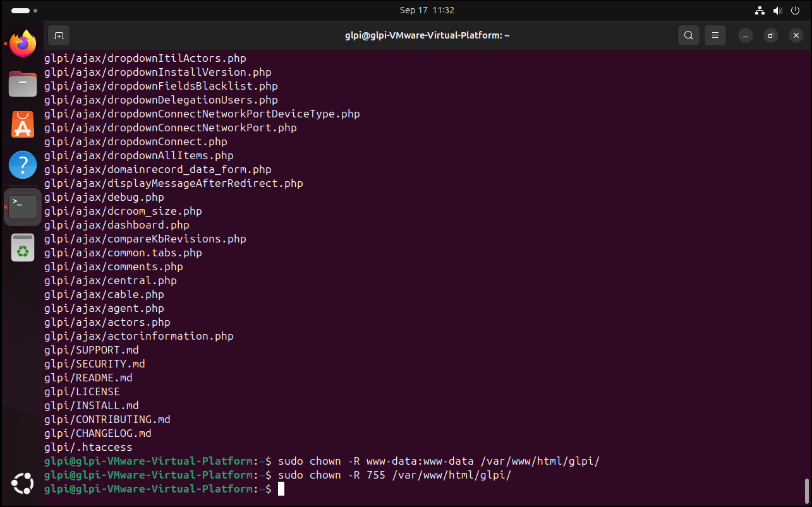812x507 pixels.
Task: Open a new terminal tab
Action: [x=59, y=35]
